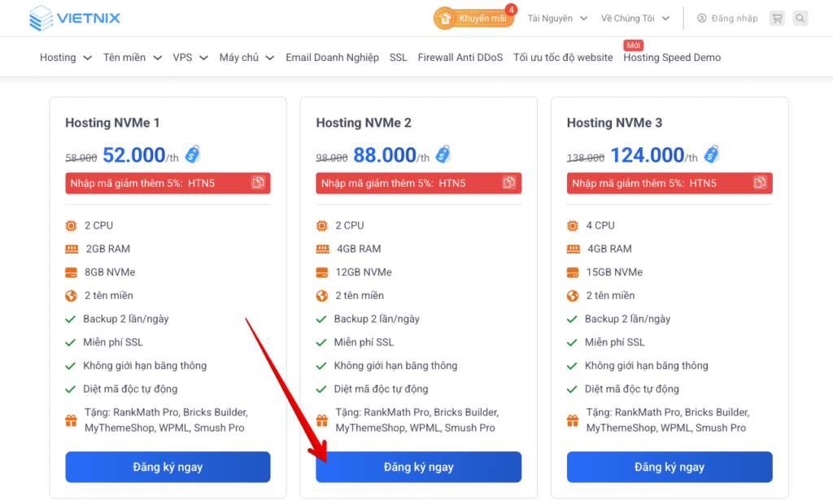This screenshot has height=504, width=833.
Task: Open the Về Chúng Tôi dropdown
Action: tap(635, 18)
